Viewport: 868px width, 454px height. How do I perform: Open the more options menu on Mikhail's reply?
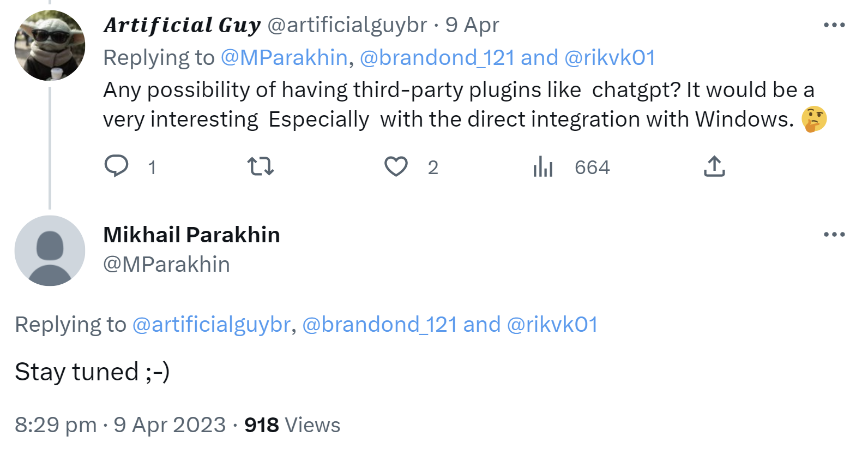(833, 234)
